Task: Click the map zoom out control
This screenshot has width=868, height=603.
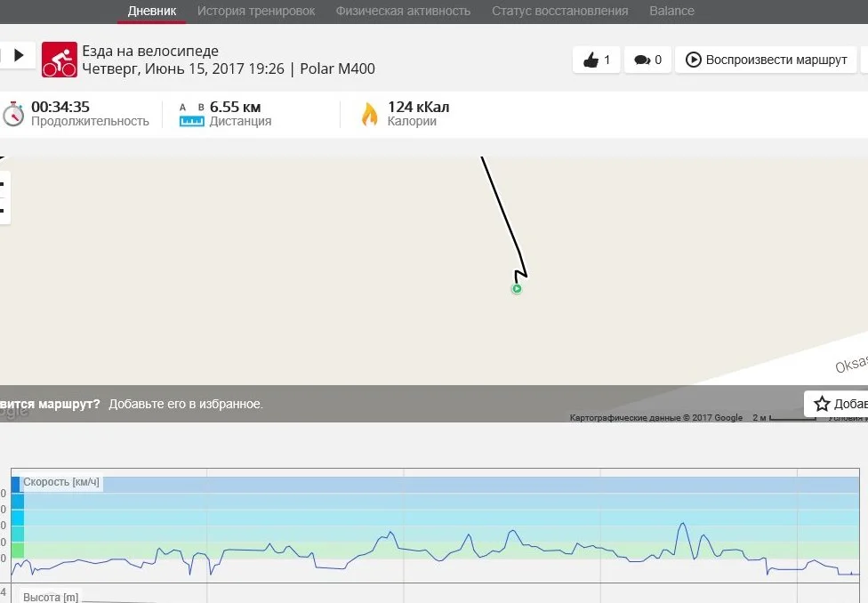Action: tap(4, 211)
